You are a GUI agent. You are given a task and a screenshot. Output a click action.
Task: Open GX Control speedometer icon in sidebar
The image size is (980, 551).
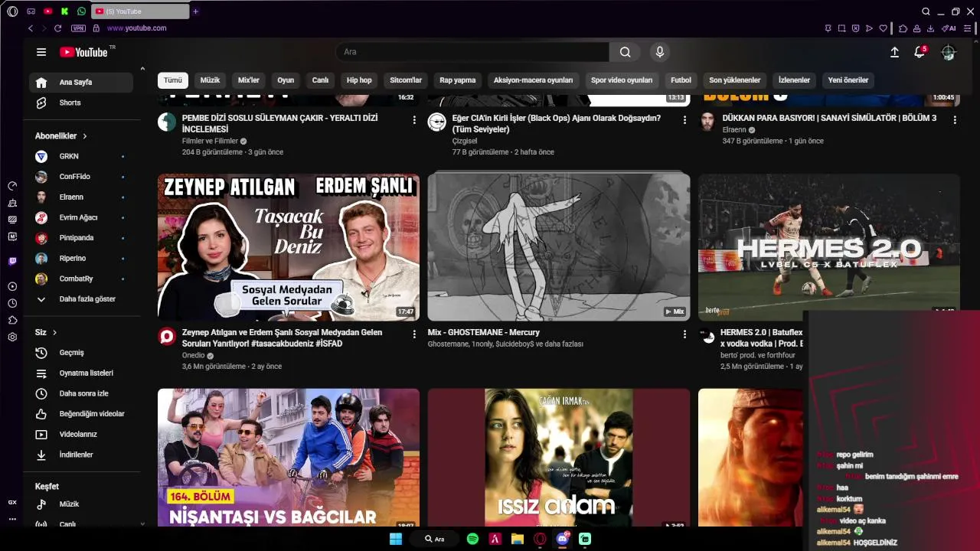click(x=12, y=186)
